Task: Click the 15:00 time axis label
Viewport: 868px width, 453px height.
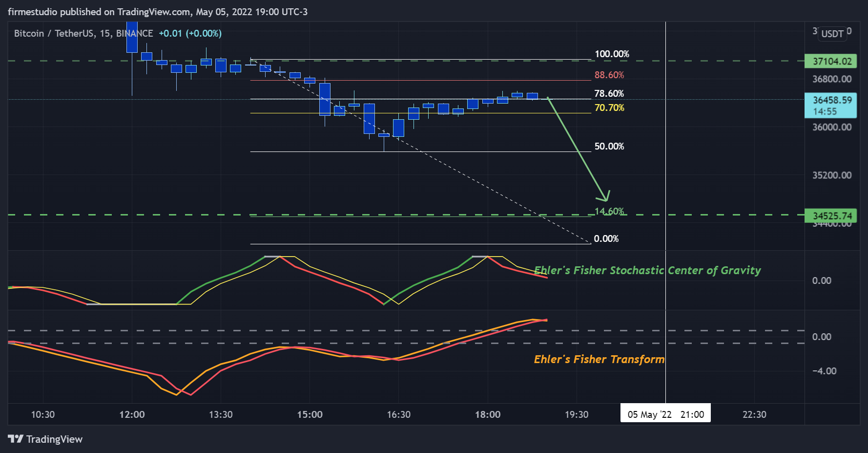Action: click(x=310, y=414)
